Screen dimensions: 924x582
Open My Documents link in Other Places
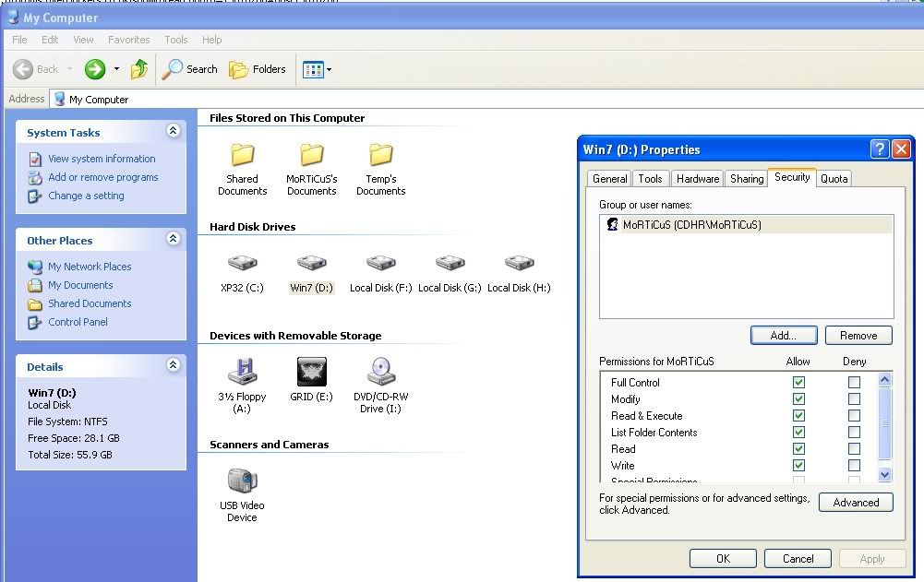(80, 285)
